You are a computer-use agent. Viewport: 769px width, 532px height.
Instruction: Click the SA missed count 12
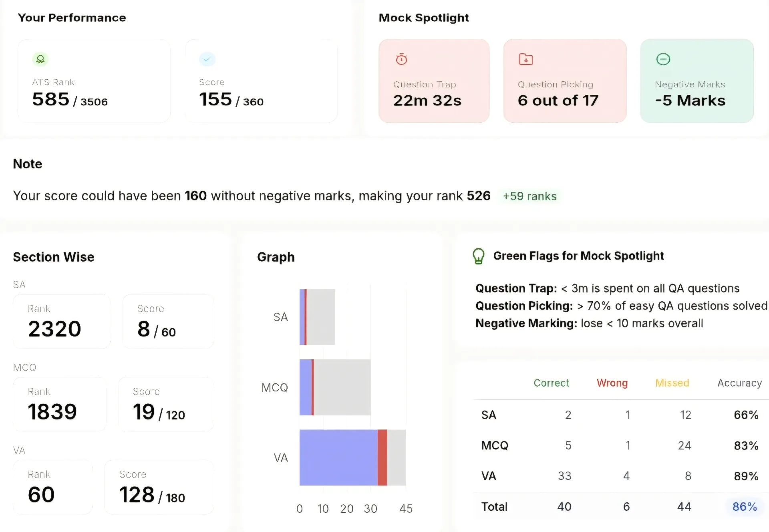coord(686,415)
